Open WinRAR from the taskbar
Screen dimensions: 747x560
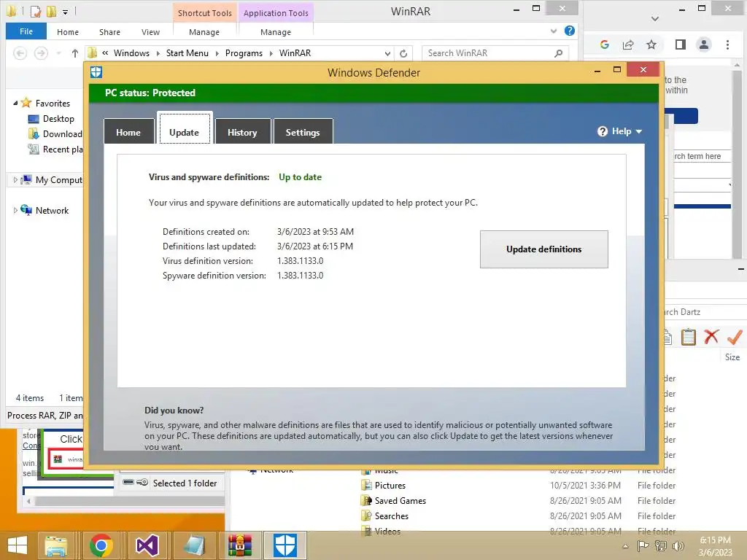(x=239, y=545)
